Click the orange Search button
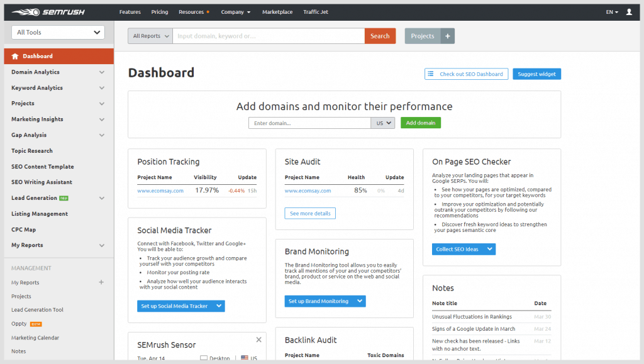The width and height of the screenshot is (644, 364). click(x=380, y=36)
